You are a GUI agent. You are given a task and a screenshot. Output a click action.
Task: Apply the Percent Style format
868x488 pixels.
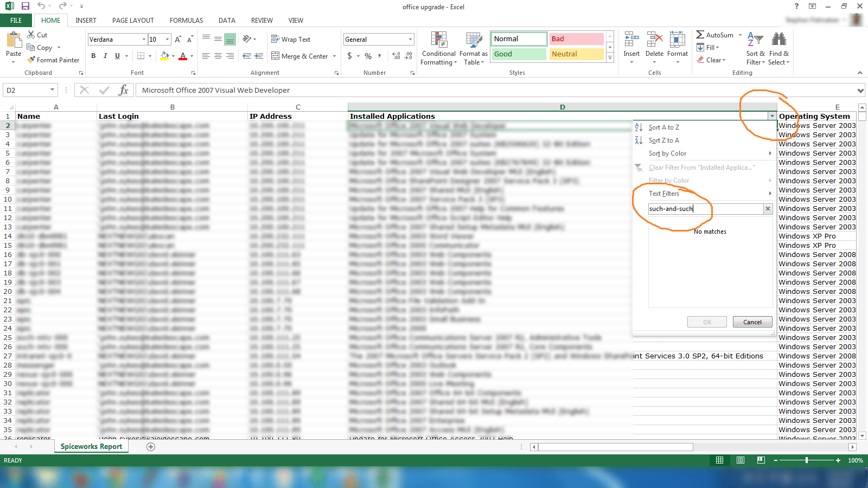368,56
